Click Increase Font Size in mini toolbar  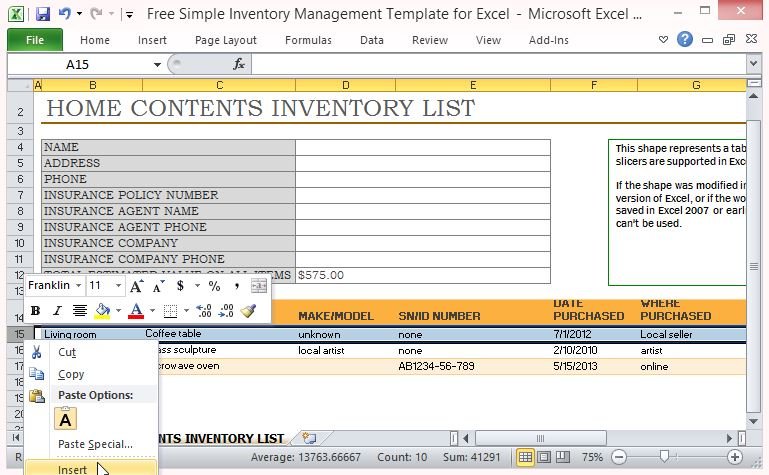point(136,286)
